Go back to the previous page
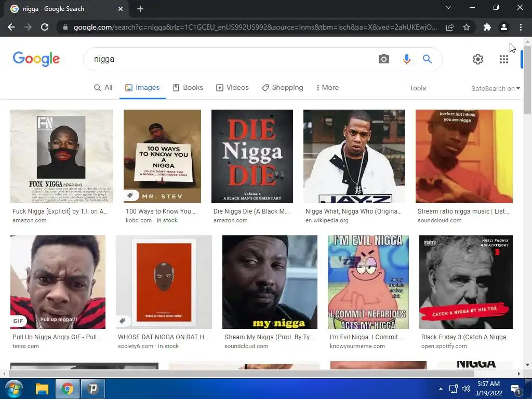This screenshot has height=399, width=532. [x=11, y=27]
